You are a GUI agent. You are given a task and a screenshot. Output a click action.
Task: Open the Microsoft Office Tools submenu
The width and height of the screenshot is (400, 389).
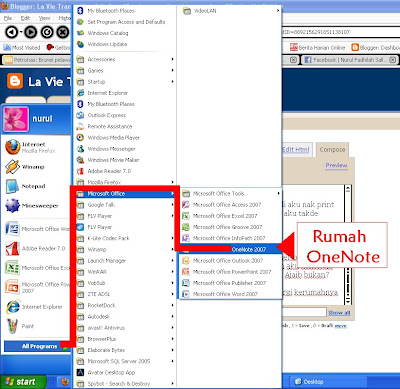click(x=231, y=193)
